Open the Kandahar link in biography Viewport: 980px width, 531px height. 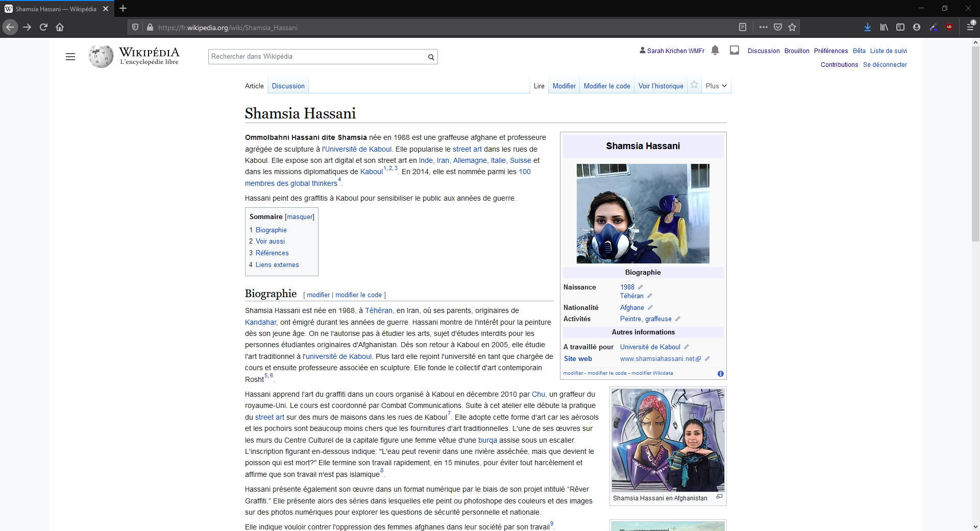coord(260,322)
